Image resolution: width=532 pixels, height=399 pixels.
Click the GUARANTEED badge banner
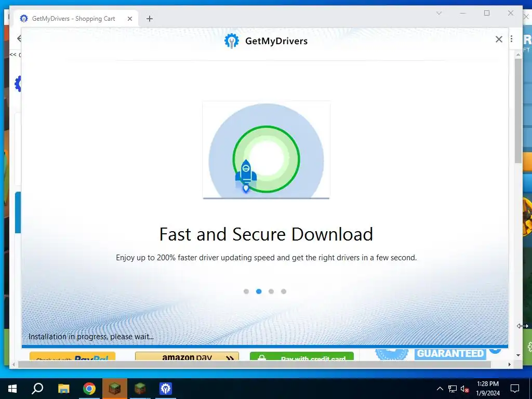[450, 353]
